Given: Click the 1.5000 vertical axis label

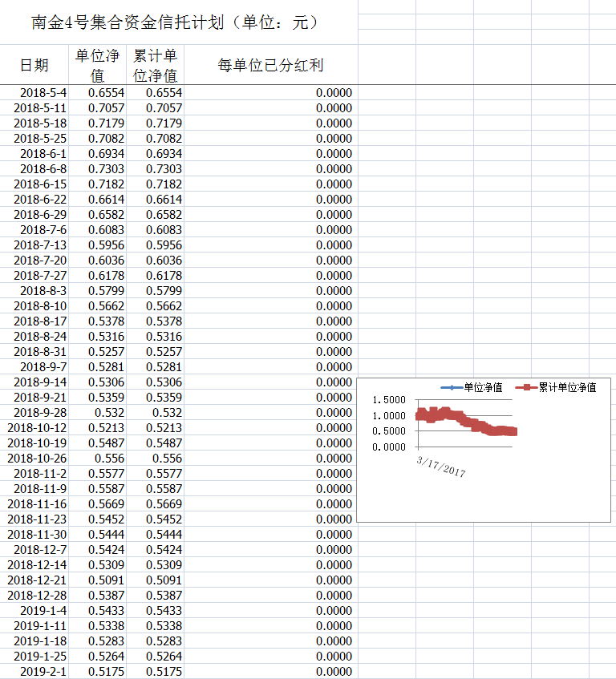Looking at the screenshot, I should point(388,400).
